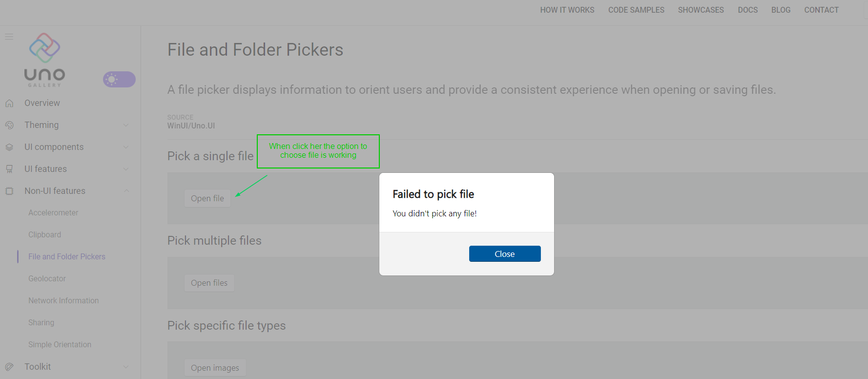Expand the Toolkit section chevron
Image resolution: width=868 pixels, height=379 pixels.
pos(126,366)
